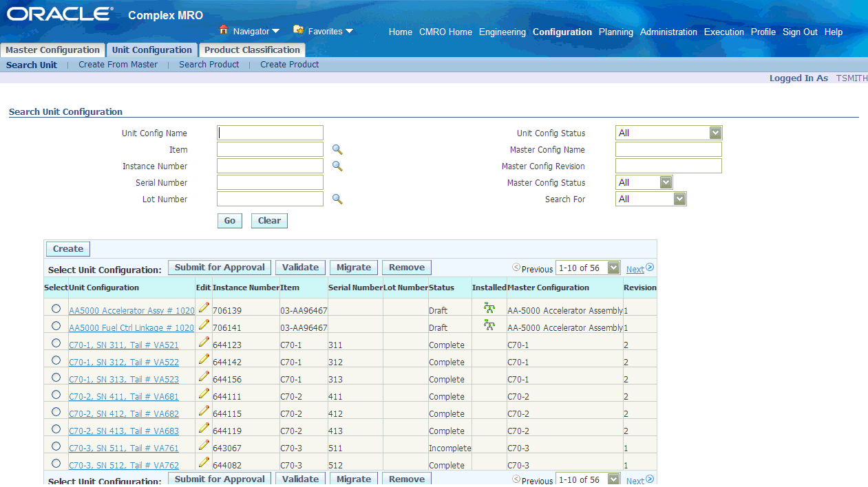The image size is (868, 487).
Task: Click the Item field search magnifier
Action: coord(337,150)
